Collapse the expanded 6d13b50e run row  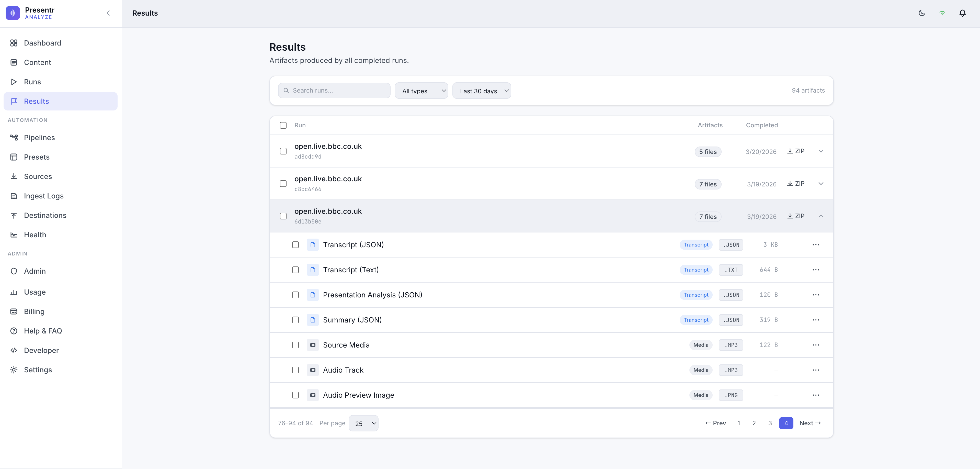[x=821, y=216]
